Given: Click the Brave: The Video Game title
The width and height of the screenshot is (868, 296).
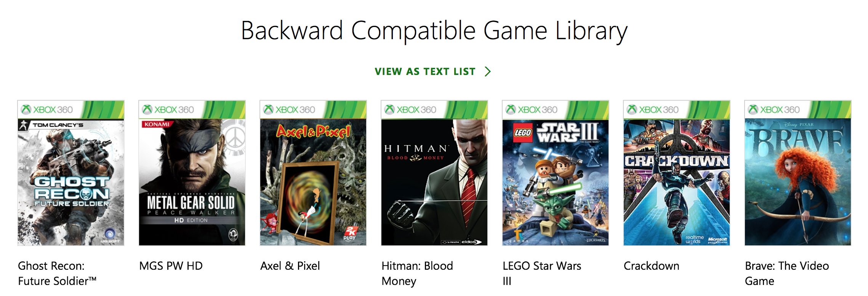Looking at the screenshot, I should (x=787, y=273).
